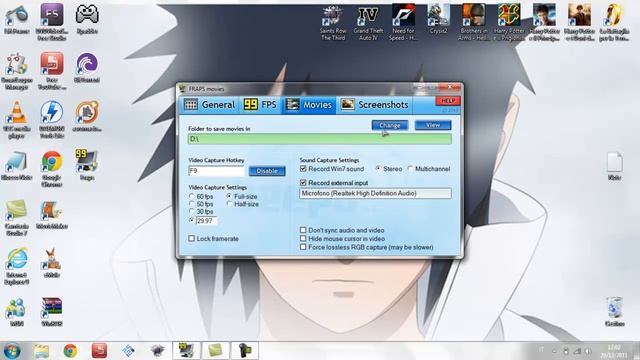Open the Camtasia Studio 7 desktop icon

17,210
